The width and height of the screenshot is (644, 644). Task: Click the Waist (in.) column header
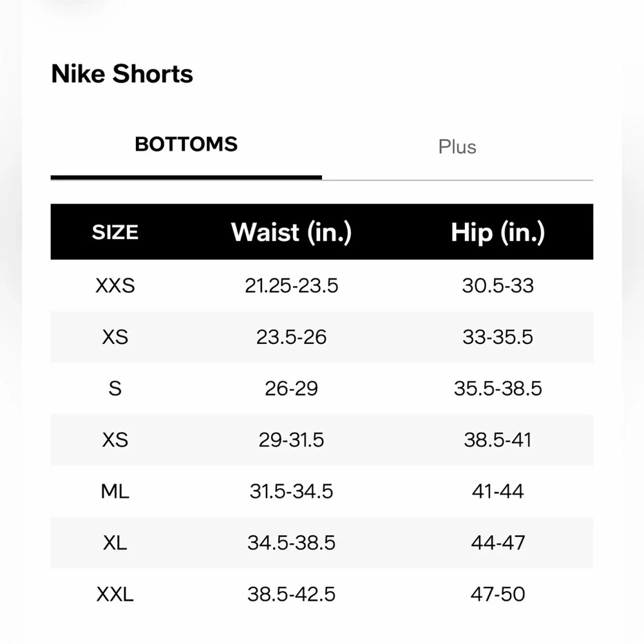(x=291, y=232)
